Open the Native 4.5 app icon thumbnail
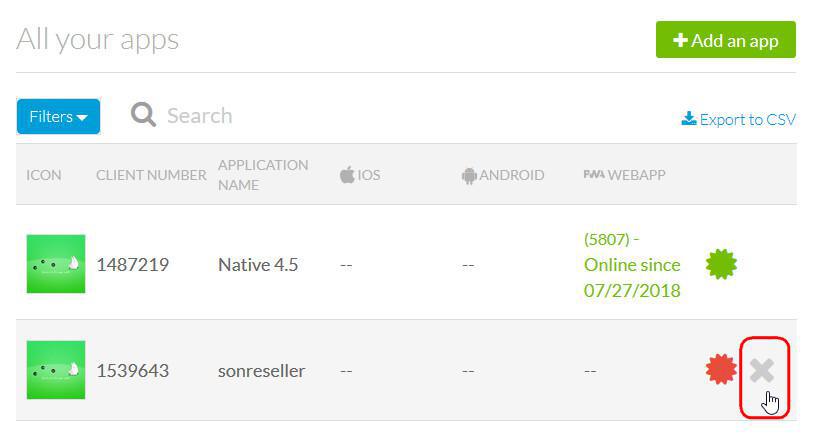 coord(56,264)
